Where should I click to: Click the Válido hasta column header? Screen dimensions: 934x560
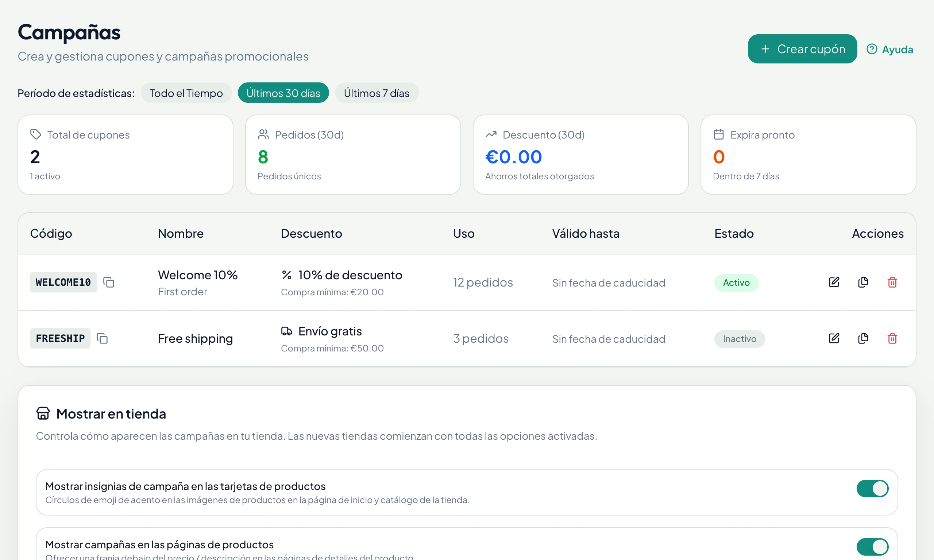[586, 234]
